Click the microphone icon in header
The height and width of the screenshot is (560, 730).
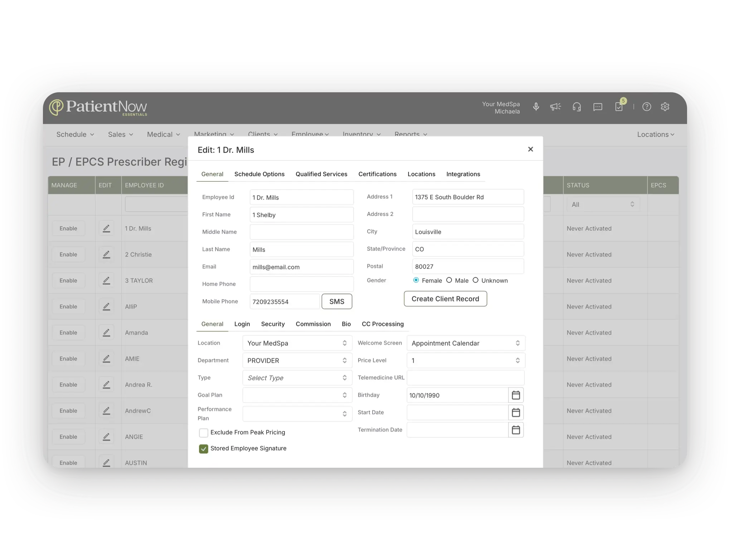point(536,107)
